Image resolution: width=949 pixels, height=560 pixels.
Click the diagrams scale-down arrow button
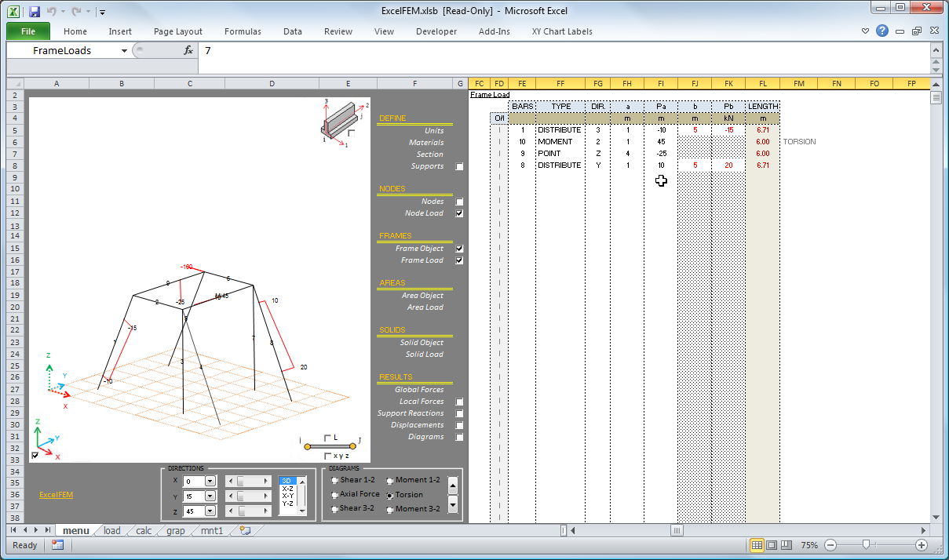pos(452,504)
